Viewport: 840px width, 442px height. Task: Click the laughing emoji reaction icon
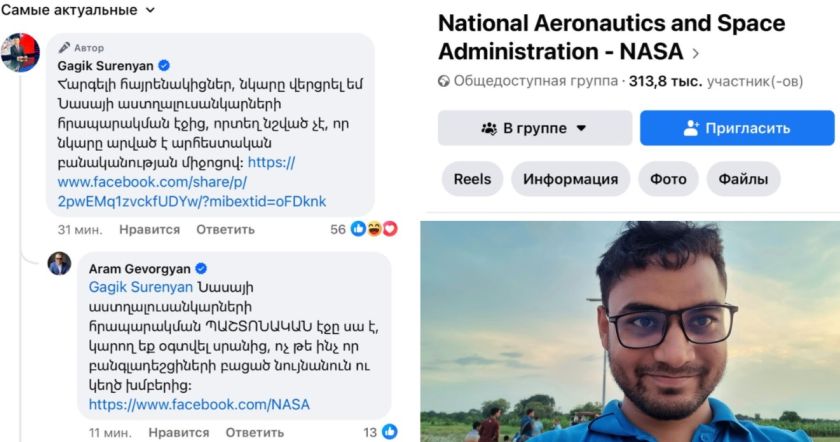pyautogui.click(x=374, y=229)
